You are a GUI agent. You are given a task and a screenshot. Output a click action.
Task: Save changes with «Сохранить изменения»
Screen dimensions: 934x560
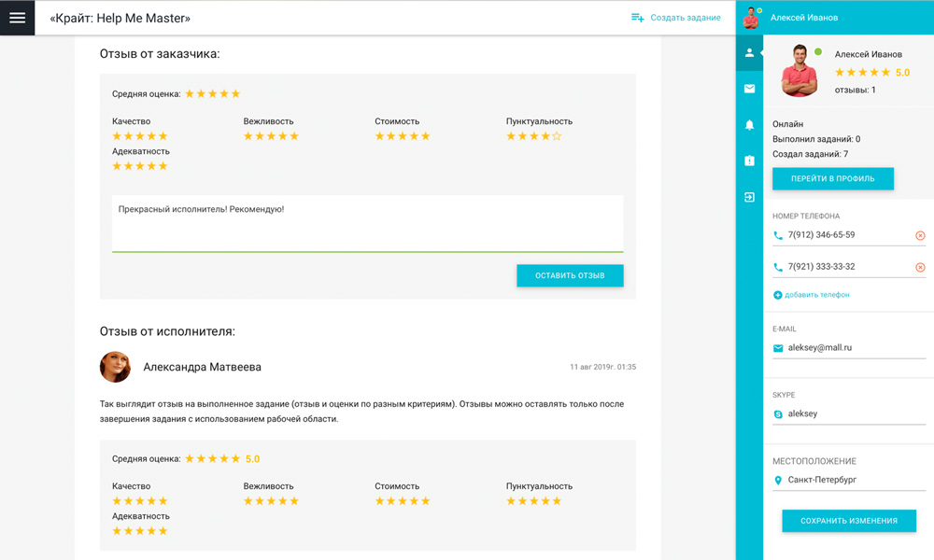(x=848, y=521)
